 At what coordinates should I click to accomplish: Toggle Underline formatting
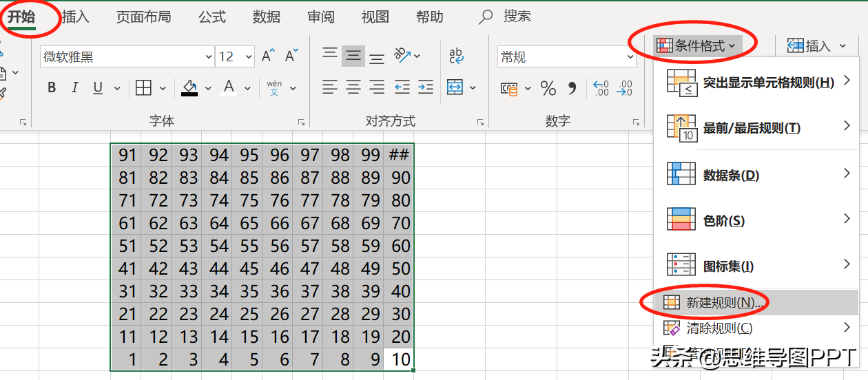(98, 88)
